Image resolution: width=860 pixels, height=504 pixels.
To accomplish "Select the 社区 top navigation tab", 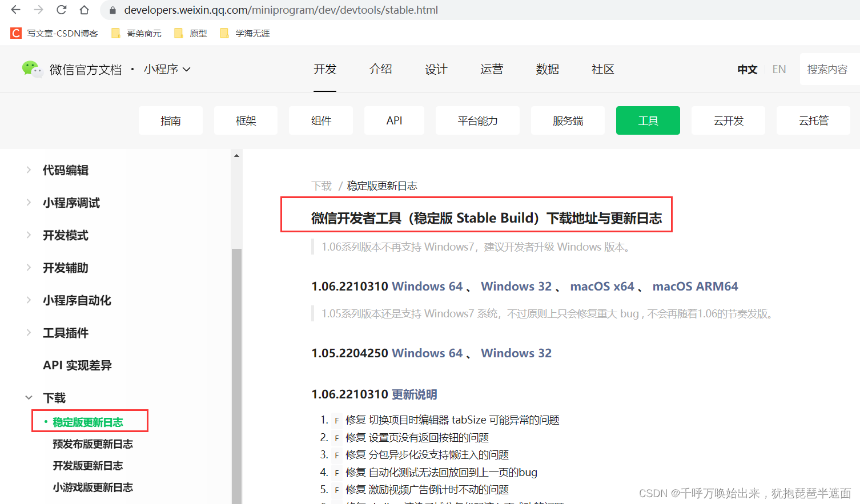I will click(602, 69).
